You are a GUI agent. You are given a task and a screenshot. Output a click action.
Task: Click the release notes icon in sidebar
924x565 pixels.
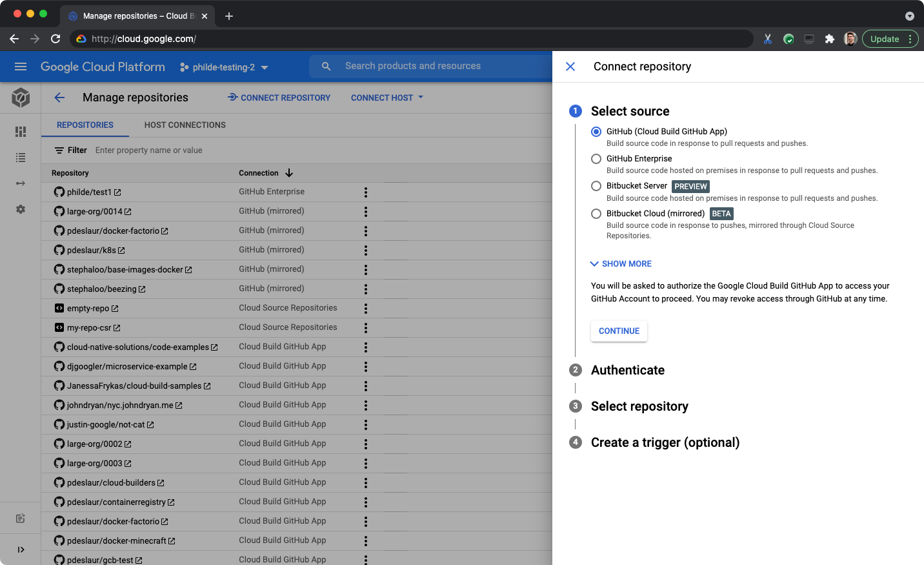coord(21,518)
